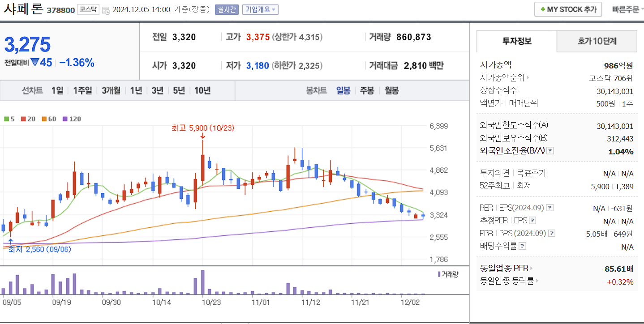The image size is (644, 324).
Task: Switch candle chart to 주봉 weekly view
Action: pos(368,90)
